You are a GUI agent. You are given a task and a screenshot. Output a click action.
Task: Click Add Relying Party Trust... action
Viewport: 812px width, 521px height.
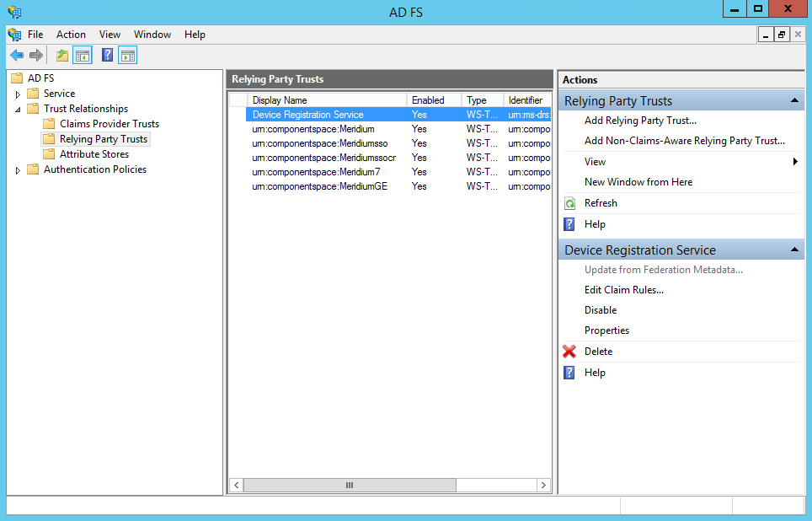(640, 121)
